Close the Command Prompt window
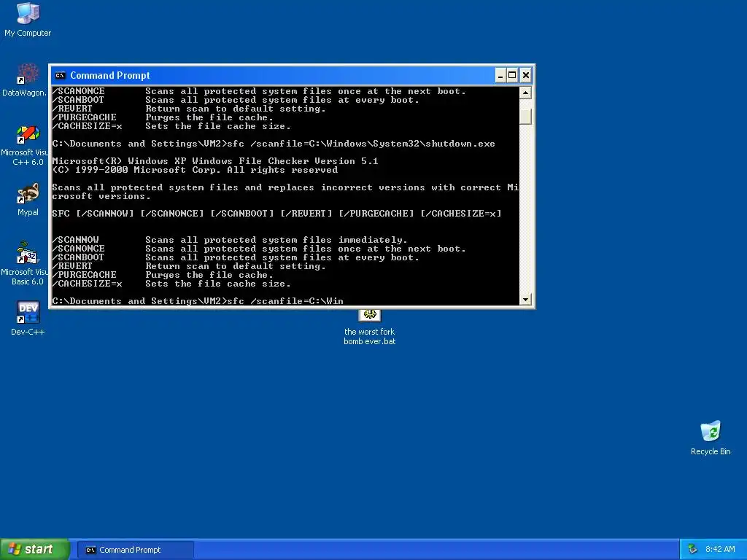The width and height of the screenshot is (747, 560). [x=525, y=75]
